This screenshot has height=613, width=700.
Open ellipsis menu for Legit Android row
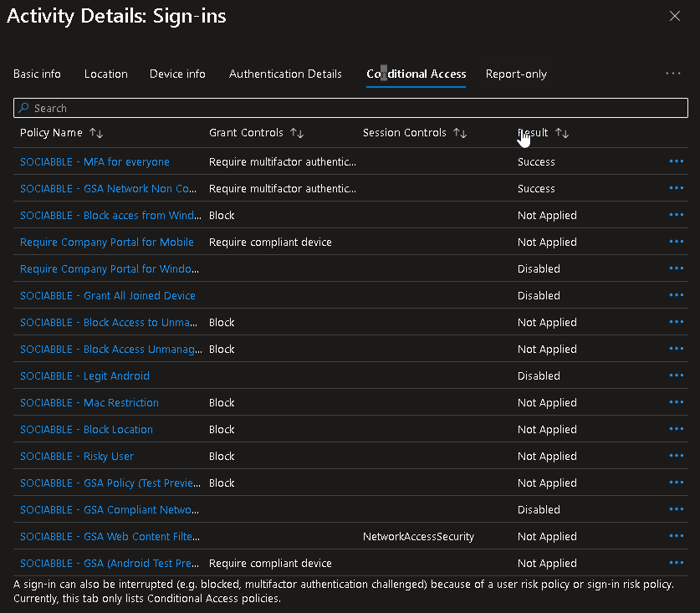677,375
